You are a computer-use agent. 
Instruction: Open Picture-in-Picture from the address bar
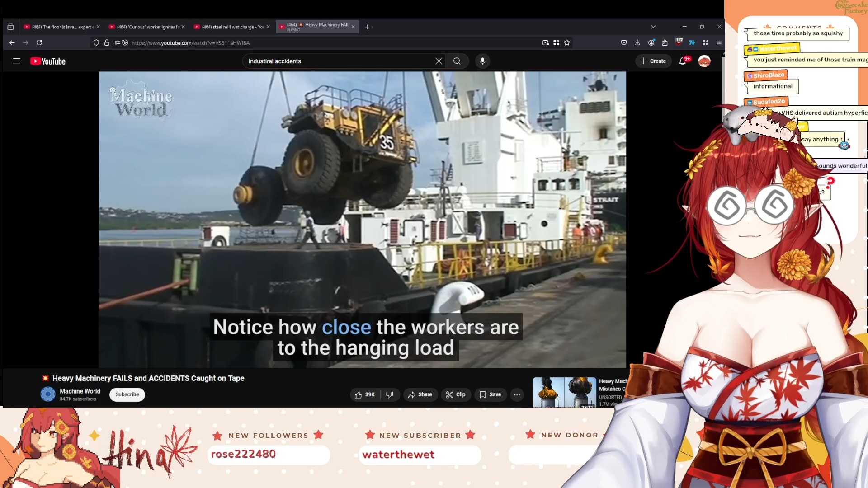click(x=546, y=43)
